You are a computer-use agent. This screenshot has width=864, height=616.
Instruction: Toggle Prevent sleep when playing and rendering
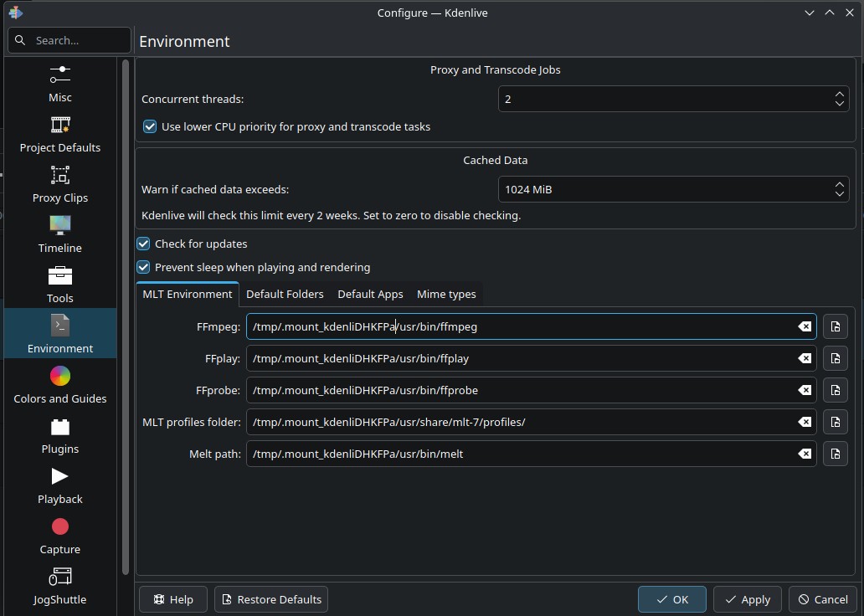(143, 267)
